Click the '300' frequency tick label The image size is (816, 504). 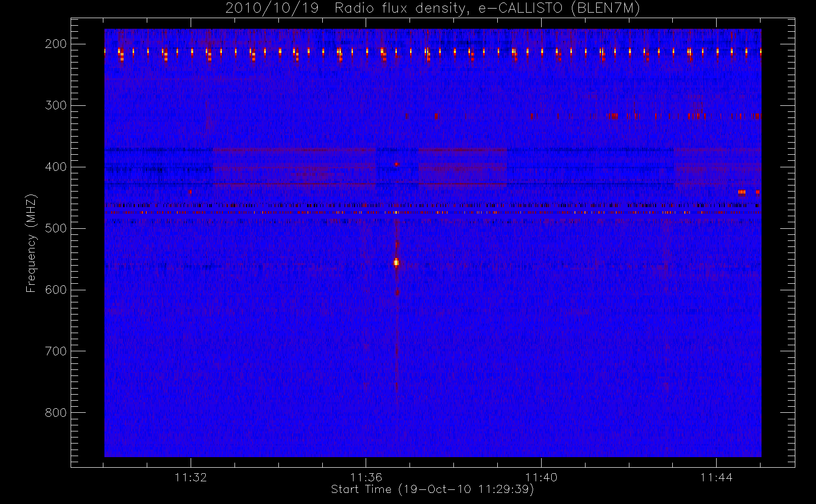[x=56, y=105]
